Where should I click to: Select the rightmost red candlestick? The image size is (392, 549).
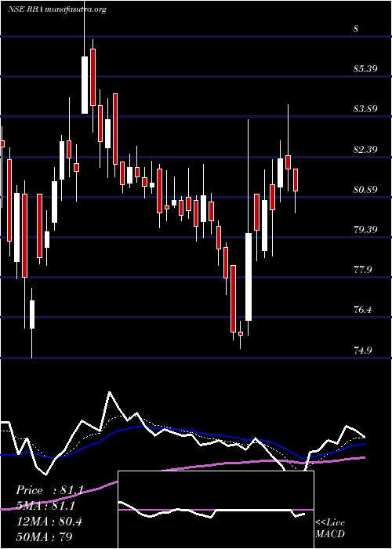(x=296, y=180)
